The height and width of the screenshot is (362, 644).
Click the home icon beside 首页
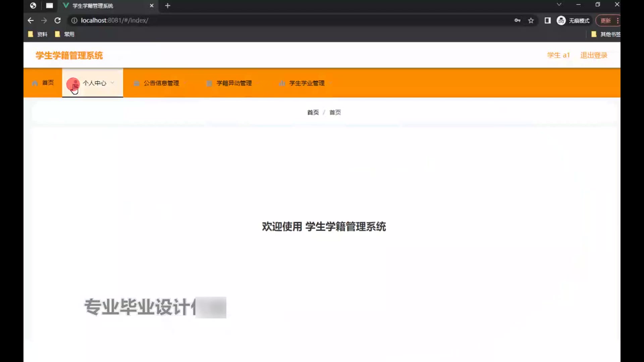click(35, 83)
